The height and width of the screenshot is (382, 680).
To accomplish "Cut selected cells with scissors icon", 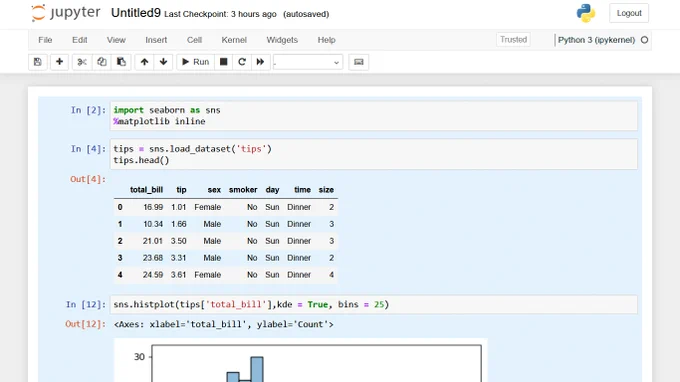I will click(82, 62).
